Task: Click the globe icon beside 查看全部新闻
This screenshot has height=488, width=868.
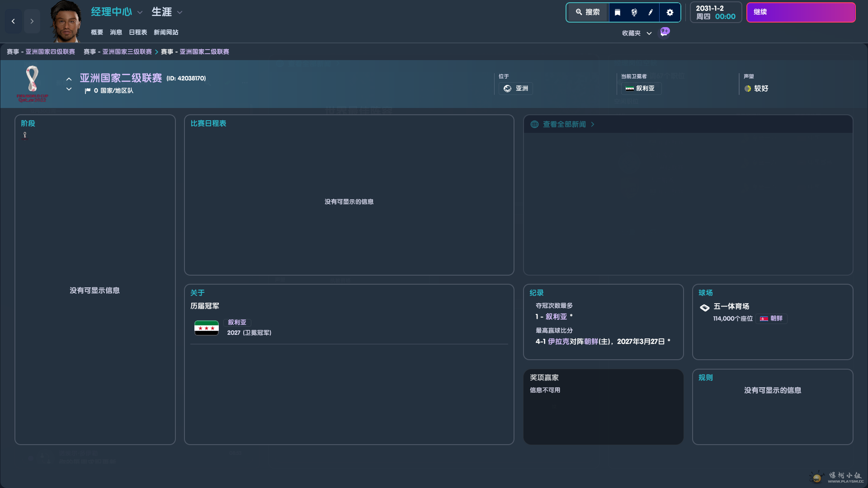Action: [x=534, y=124]
